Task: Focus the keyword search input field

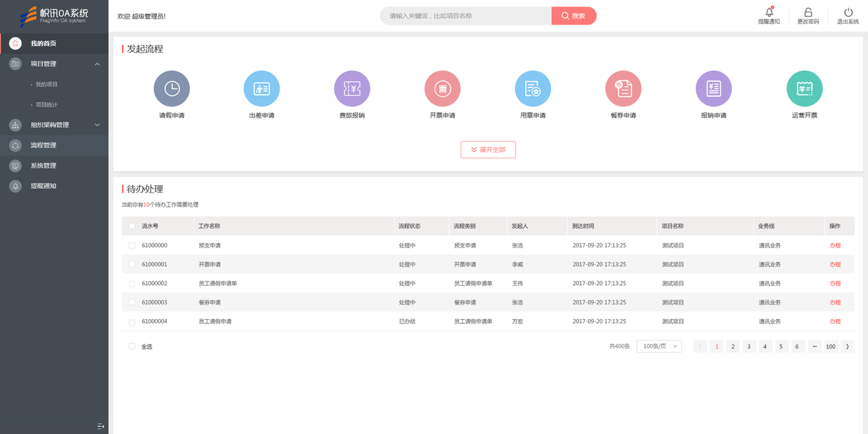Action: (x=466, y=16)
